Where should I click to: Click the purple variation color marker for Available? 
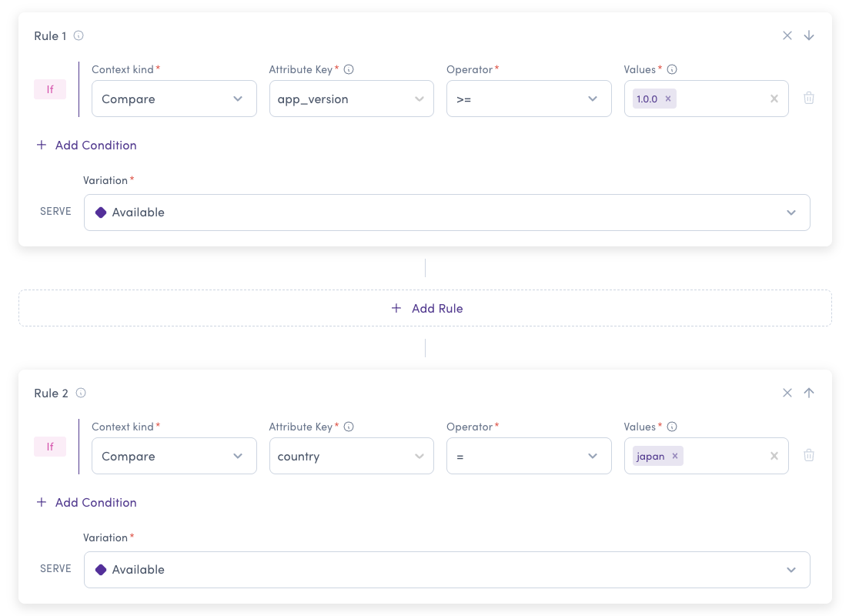tap(101, 213)
